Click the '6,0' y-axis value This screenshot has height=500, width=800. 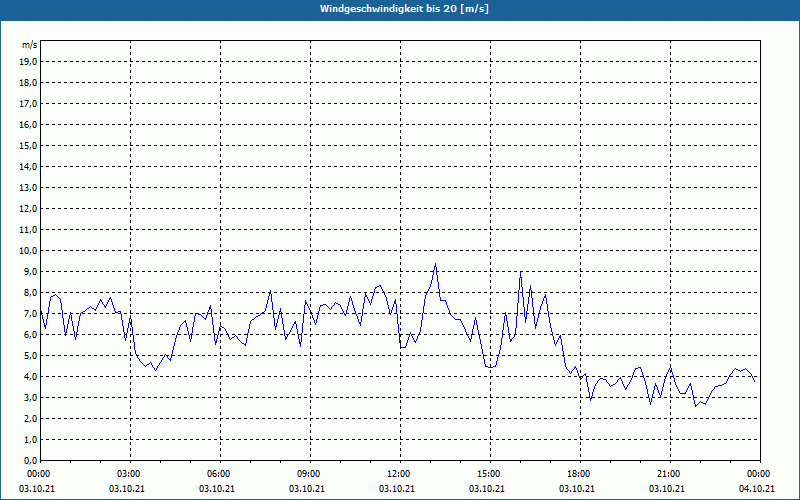(x=30, y=335)
